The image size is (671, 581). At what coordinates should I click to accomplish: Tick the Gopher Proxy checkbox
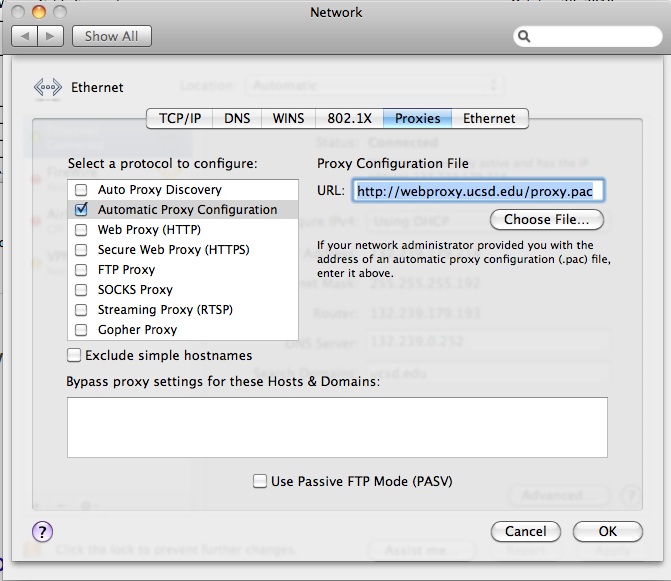tap(81, 330)
